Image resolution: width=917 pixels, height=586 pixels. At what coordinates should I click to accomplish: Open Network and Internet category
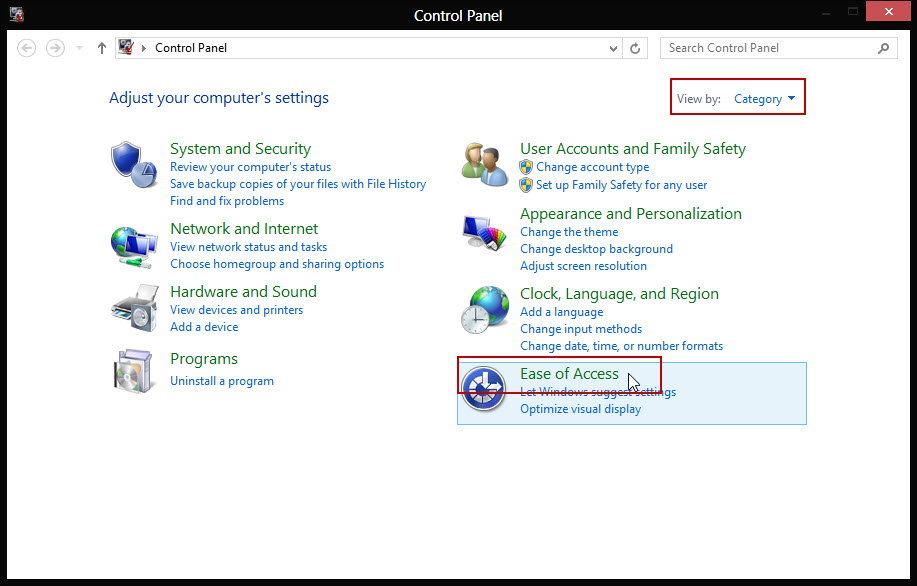(x=244, y=229)
